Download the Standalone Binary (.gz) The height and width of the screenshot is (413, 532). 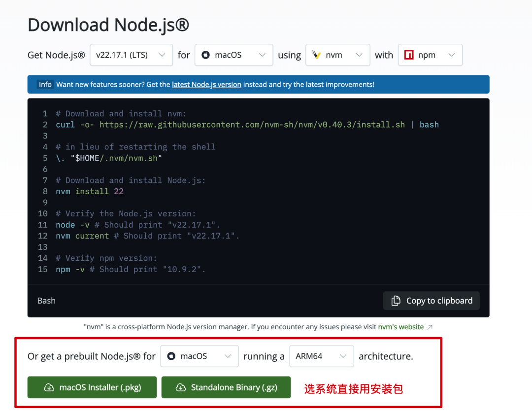[226, 387]
